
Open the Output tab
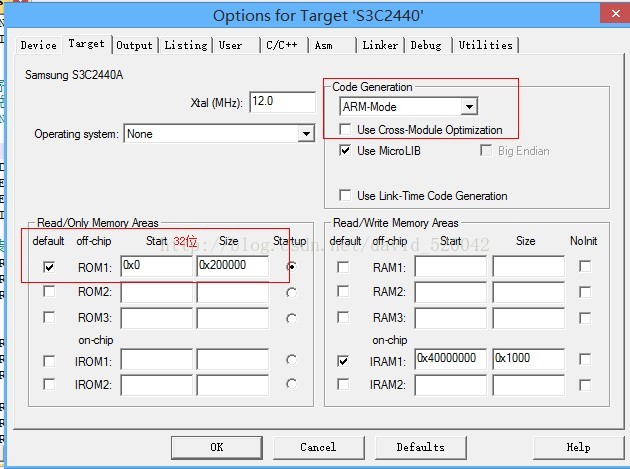point(135,45)
